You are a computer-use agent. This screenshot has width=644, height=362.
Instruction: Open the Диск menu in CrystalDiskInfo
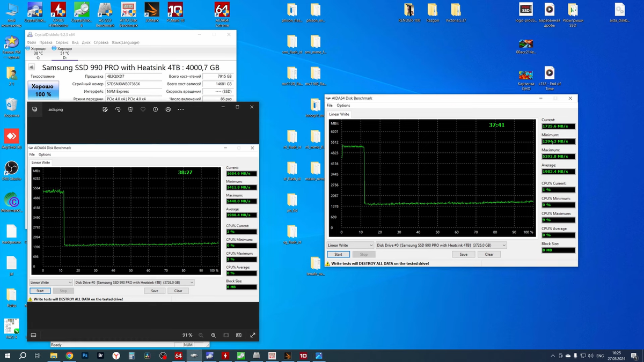pyautogui.click(x=86, y=42)
